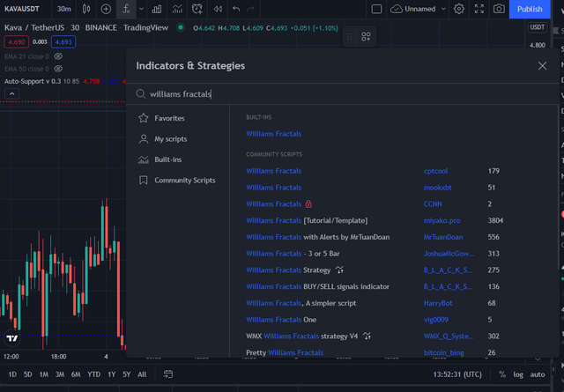Select the 3M date range
The width and height of the screenshot is (564, 392).
tap(60, 374)
